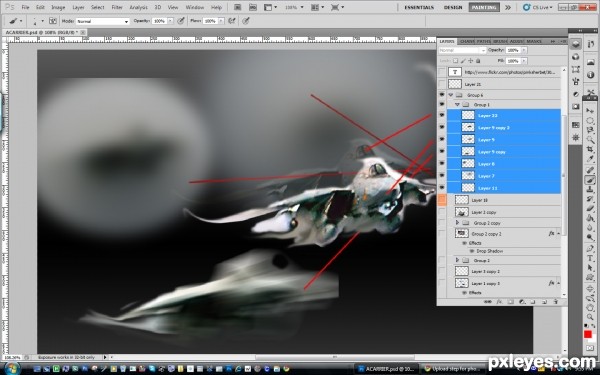Click the default colors mini icon

(x=586, y=325)
